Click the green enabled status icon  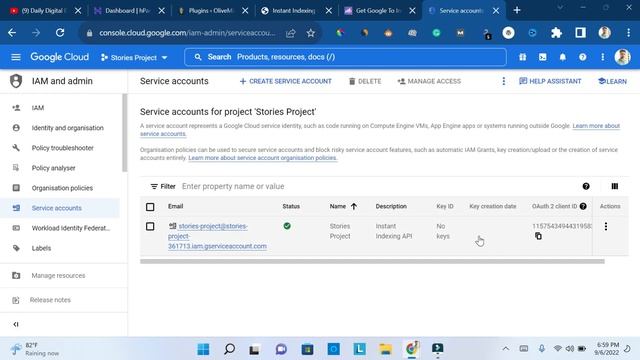287,226
